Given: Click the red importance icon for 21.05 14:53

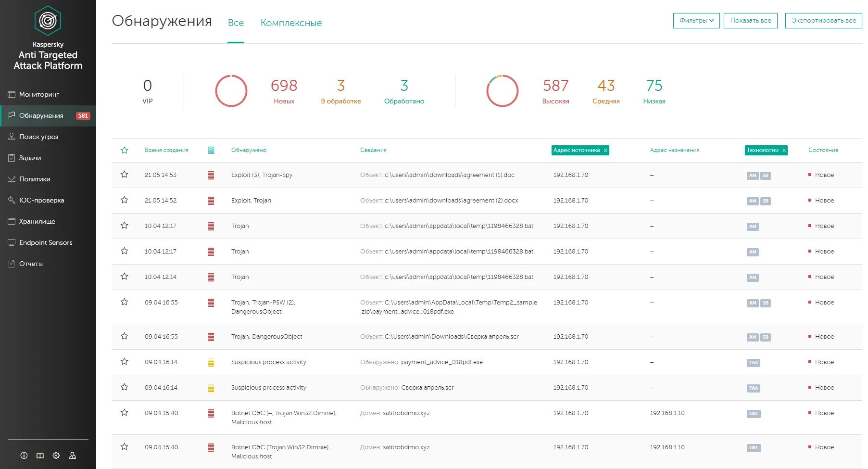Looking at the screenshot, I should [x=211, y=175].
